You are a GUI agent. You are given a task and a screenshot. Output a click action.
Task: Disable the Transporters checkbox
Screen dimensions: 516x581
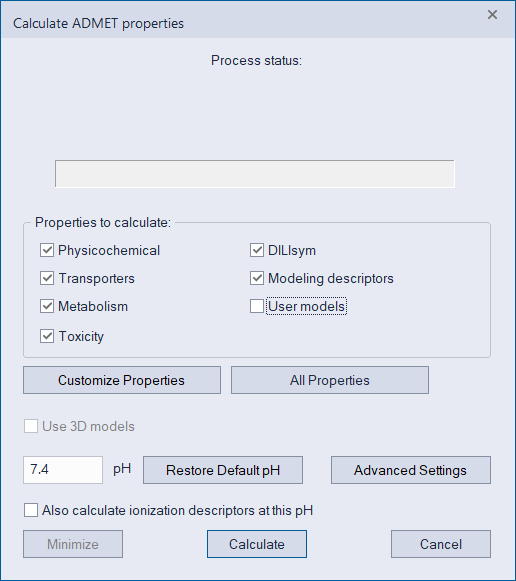pos(47,278)
